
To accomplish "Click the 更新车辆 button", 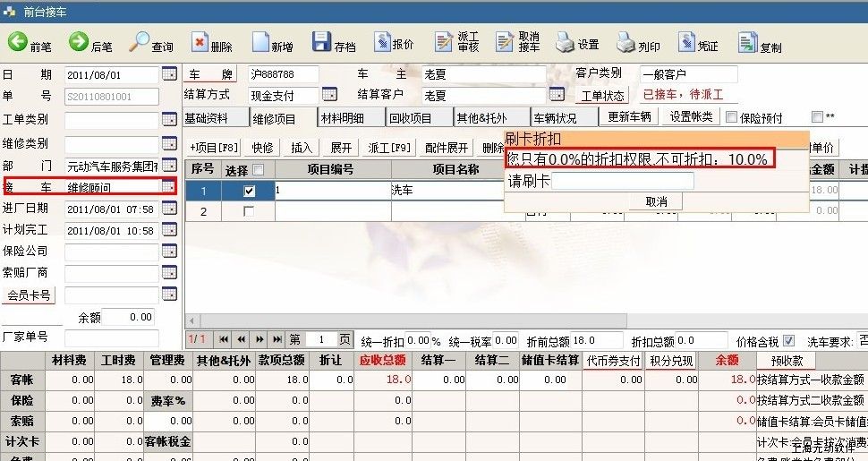I will point(629,116).
